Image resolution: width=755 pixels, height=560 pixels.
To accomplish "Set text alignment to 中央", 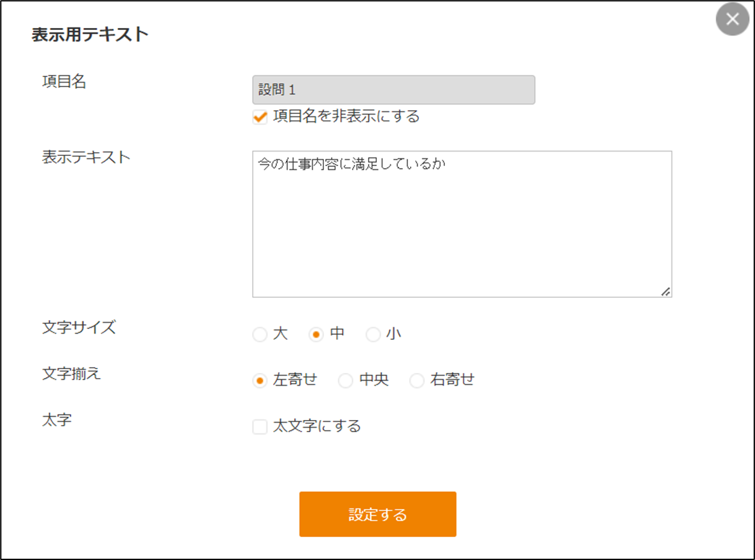I will coord(346,381).
